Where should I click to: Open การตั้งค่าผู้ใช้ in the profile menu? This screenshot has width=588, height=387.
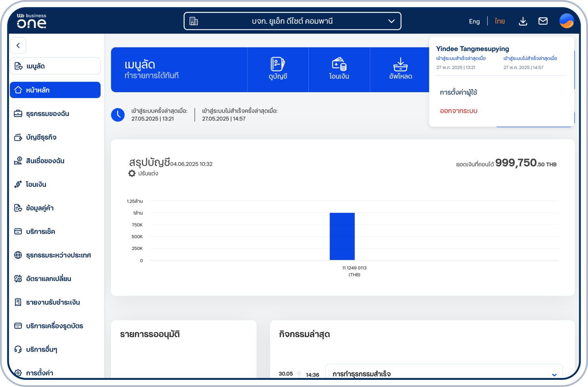coord(459,93)
